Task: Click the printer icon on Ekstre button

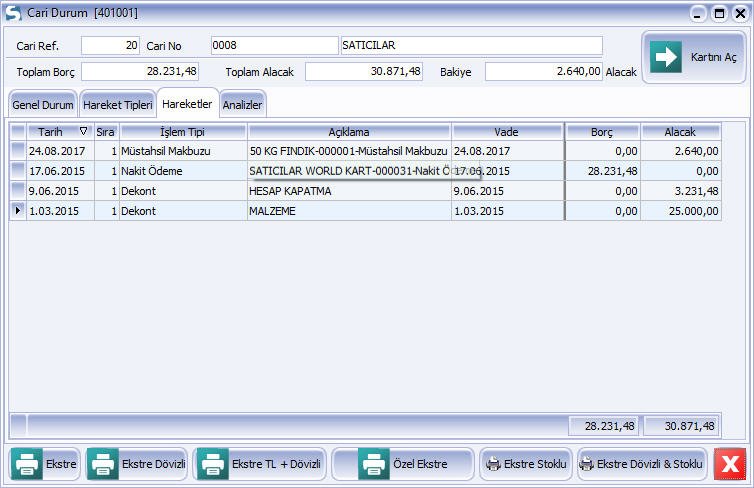Action: pos(27,464)
